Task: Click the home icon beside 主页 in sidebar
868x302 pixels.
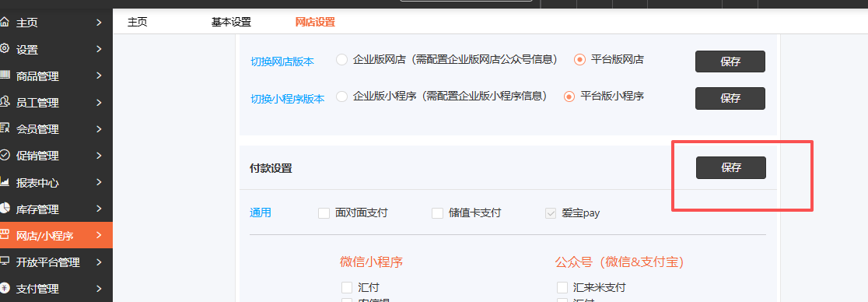Action: pos(5,22)
